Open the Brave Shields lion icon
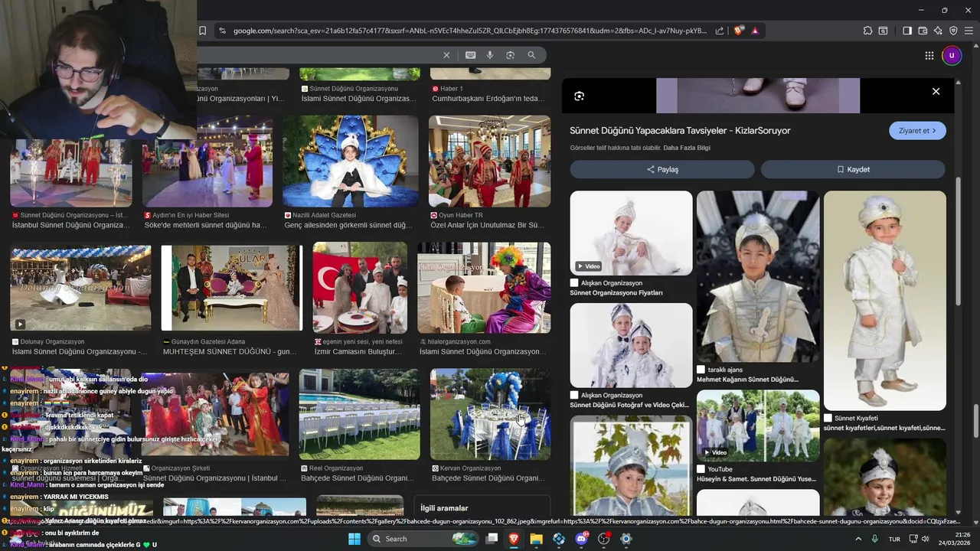The image size is (980, 551). pos(739,31)
